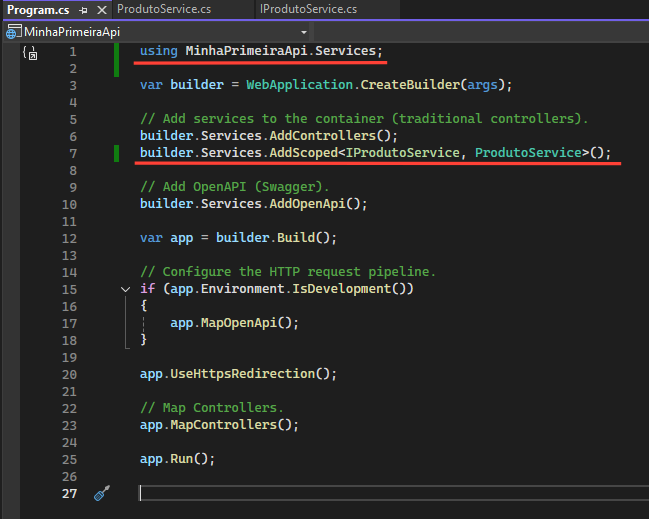Image resolution: width=649 pixels, height=519 pixels.
Task: Click line number 27 in the gutter
Action: click(69, 493)
